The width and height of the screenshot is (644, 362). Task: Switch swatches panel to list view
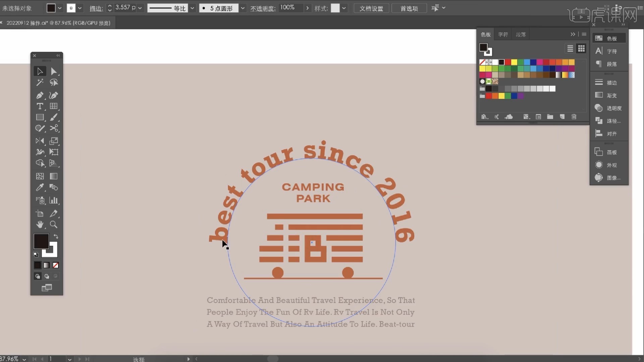(x=570, y=49)
